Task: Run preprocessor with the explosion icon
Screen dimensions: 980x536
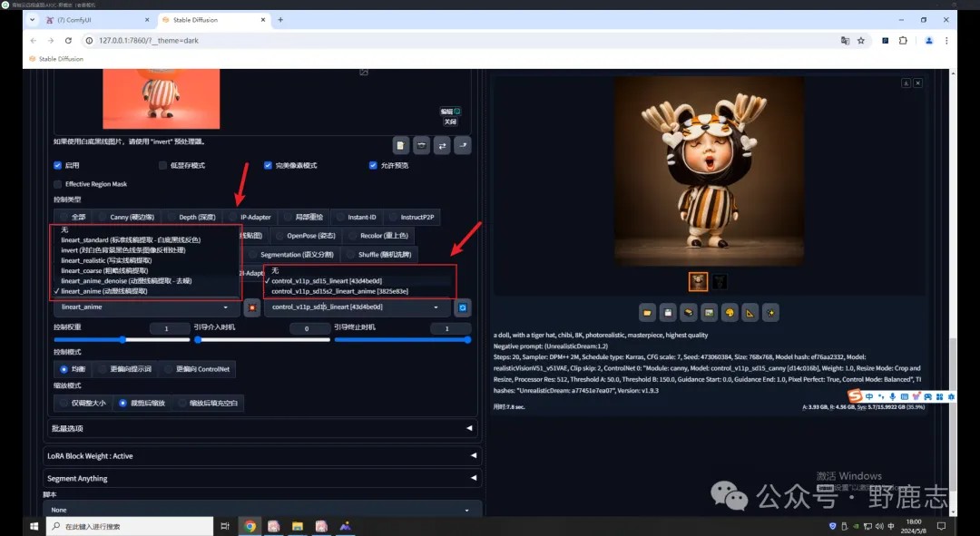Action: pos(252,307)
